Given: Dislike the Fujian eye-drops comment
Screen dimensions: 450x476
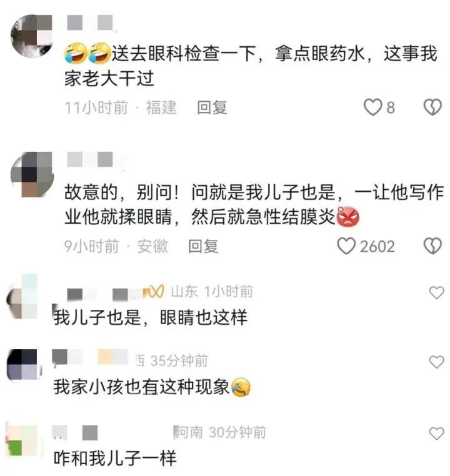Looking at the screenshot, I should [x=432, y=107].
